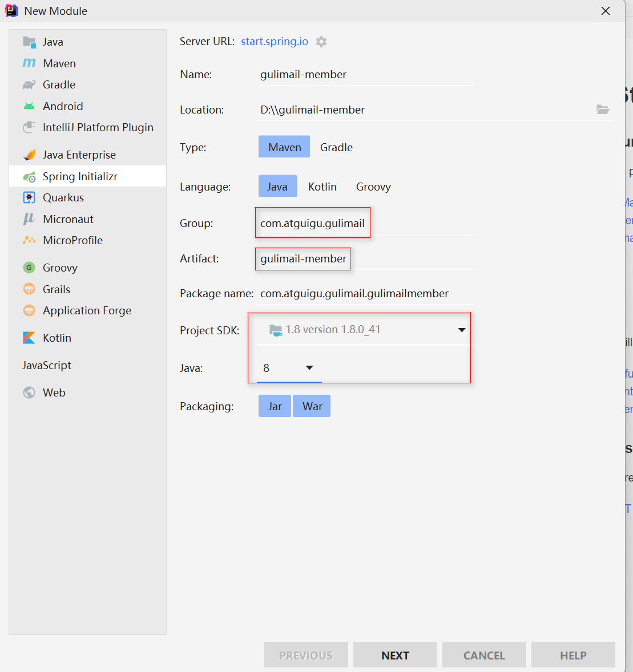Image resolution: width=633 pixels, height=672 pixels.
Task: Select Grails generator
Action: [x=87, y=289]
